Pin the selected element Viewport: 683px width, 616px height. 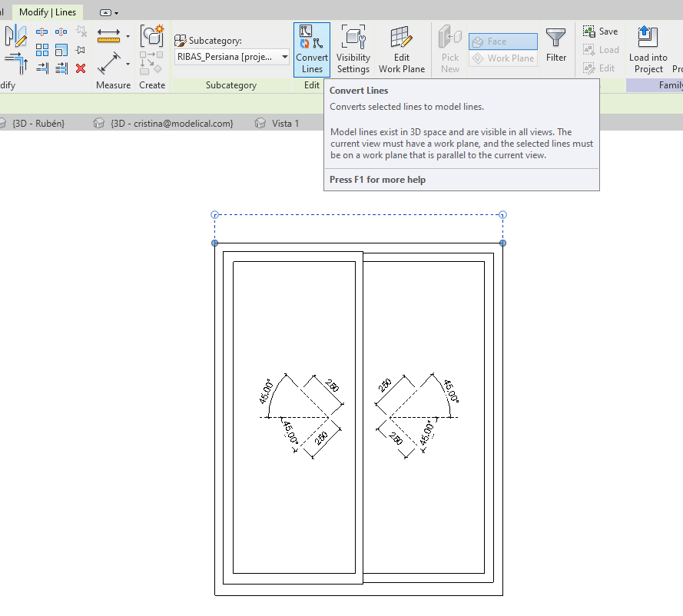[80, 50]
